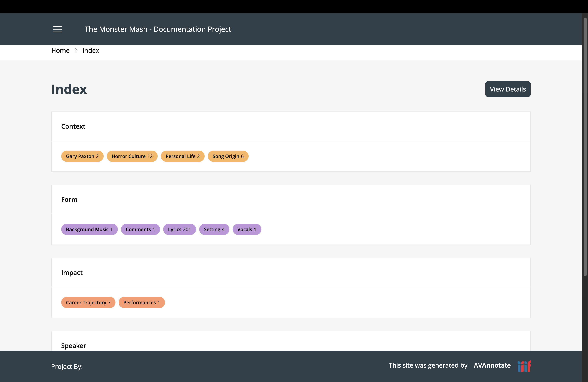This screenshot has width=588, height=382.
Task: Choose the Setting tag
Action: [x=214, y=229]
